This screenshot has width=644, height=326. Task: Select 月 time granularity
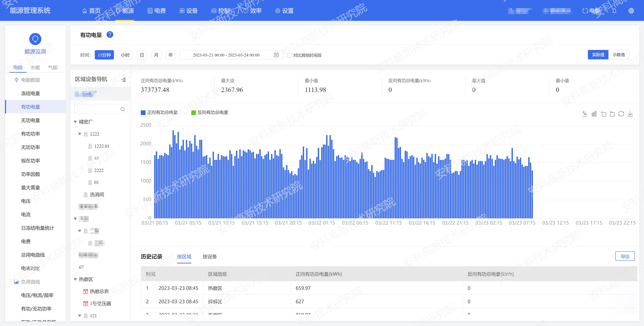tap(156, 55)
